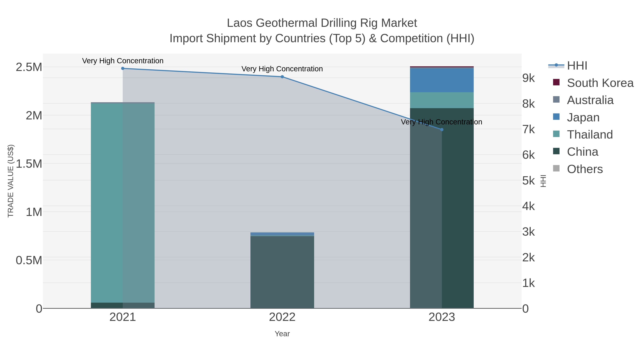Click the 2022 Very High Concentration annotation
Viewport: 644px width, 362px height.
(x=282, y=69)
